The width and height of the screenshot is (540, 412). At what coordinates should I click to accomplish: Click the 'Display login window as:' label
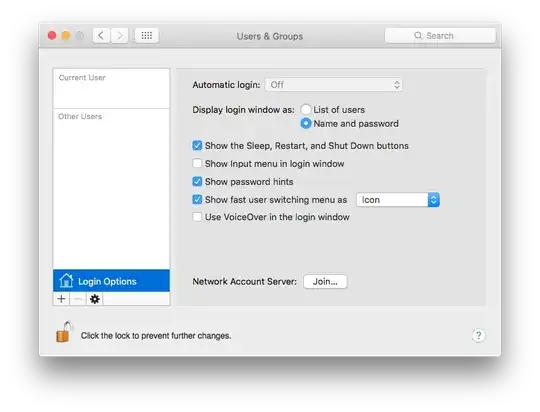point(243,110)
